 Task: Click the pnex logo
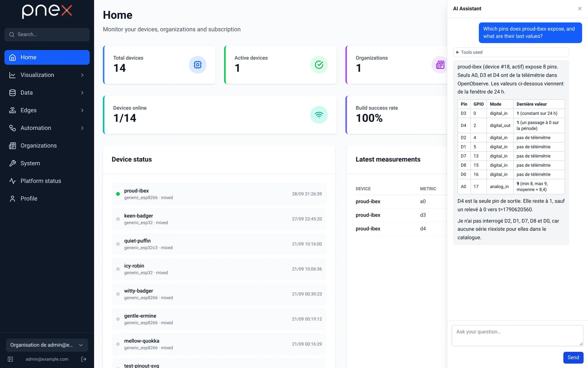pos(47,11)
